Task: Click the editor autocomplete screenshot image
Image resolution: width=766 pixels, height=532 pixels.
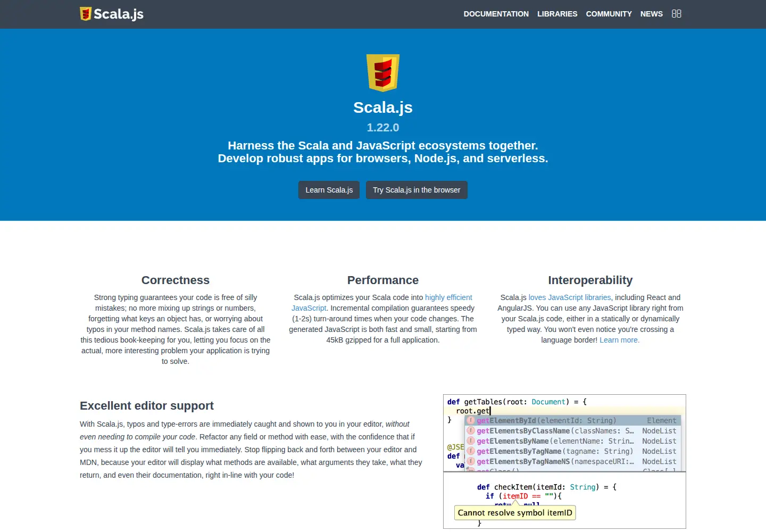Action: tap(564, 433)
